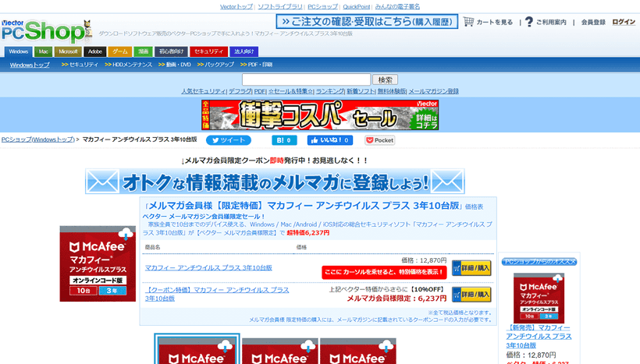Open the 漫画 category tab
Screen dimensions: 640x364
(144, 51)
